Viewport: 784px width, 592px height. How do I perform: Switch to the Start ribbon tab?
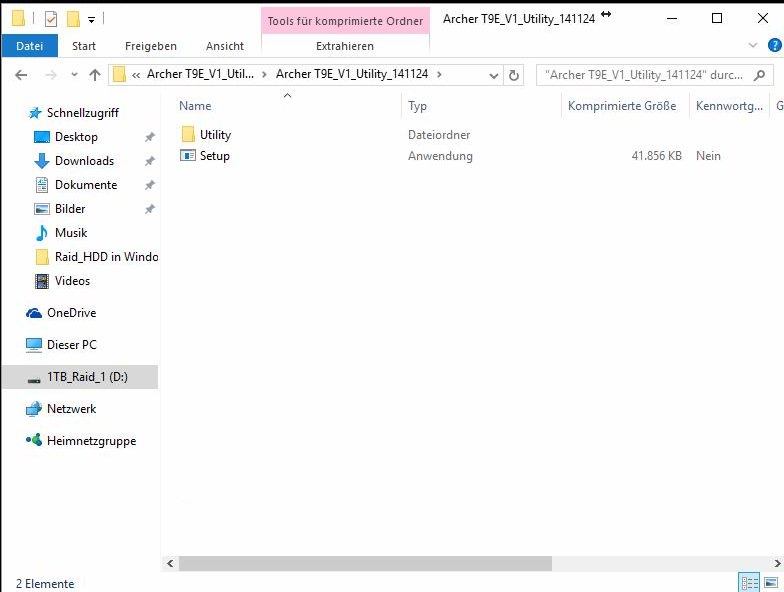[x=84, y=46]
